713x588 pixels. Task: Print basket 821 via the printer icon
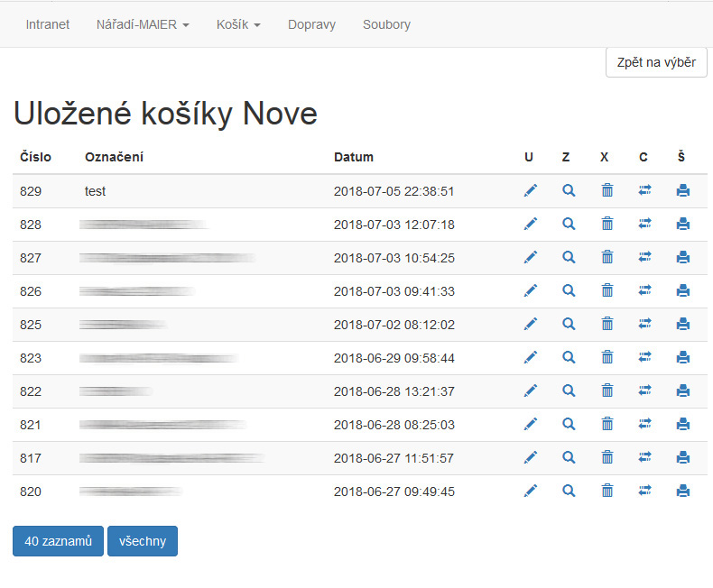click(683, 425)
